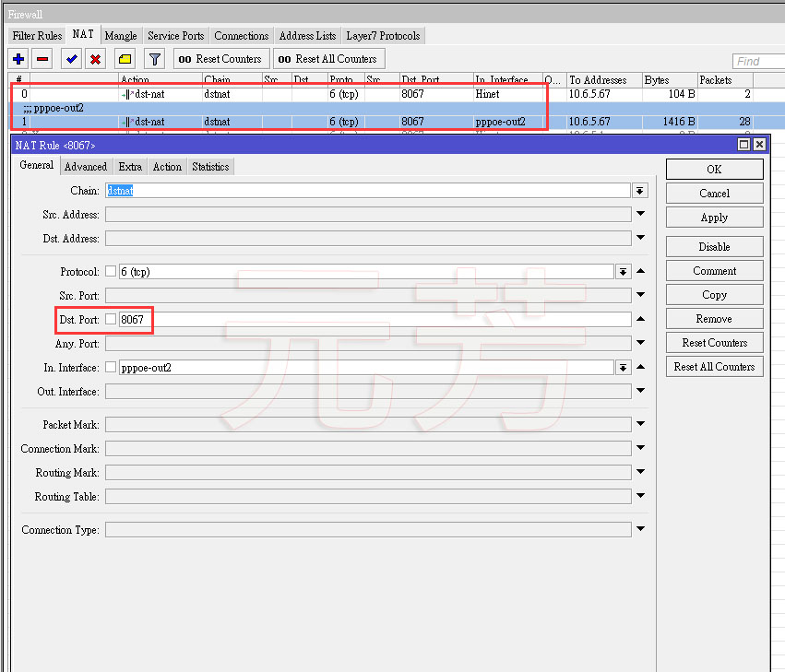Close the NAT Rule dialog
The image size is (785, 672).
click(759, 145)
